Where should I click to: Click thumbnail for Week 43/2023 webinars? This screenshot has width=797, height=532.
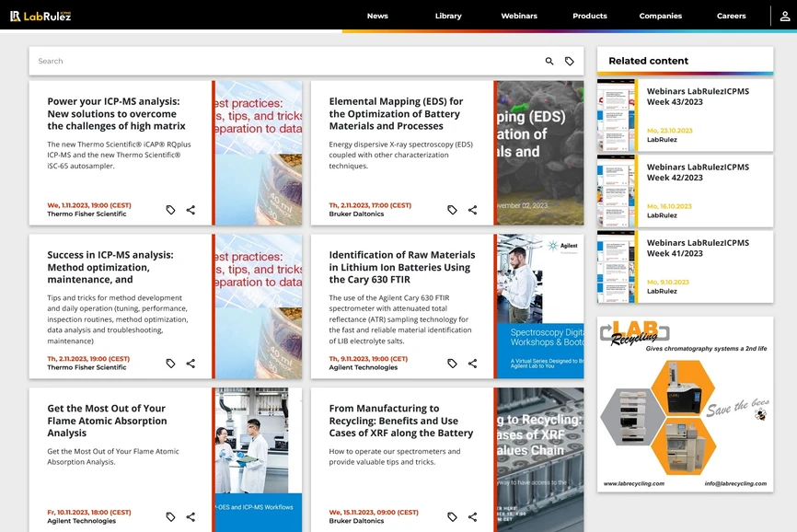click(616, 115)
